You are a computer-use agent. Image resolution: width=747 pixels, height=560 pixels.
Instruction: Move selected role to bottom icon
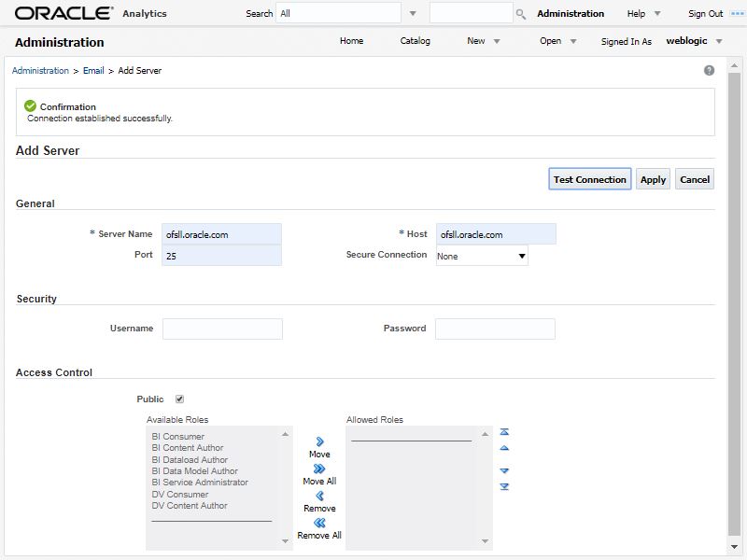(x=504, y=487)
